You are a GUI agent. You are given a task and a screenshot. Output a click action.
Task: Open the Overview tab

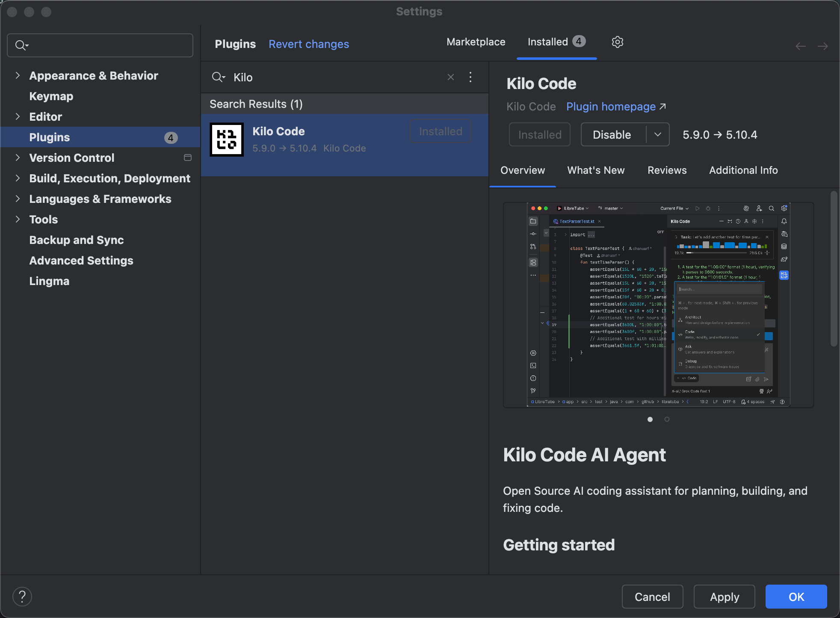pyautogui.click(x=523, y=170)
